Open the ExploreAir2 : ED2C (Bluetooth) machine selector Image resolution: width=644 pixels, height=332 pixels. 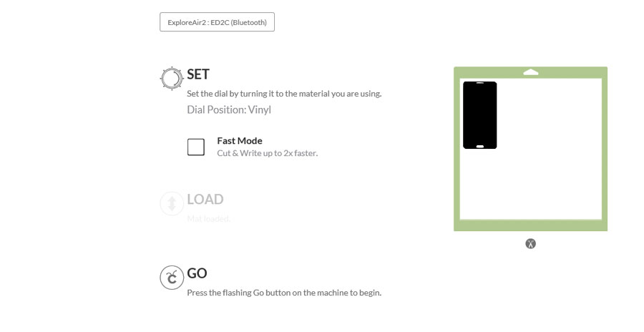pyautogui.click(x=217, y=22)
